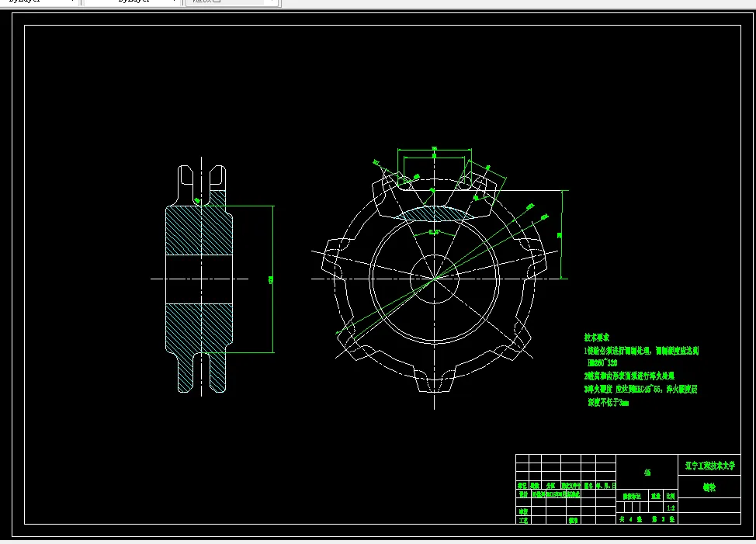Select the small center bore circle of sprocket

point(434,279)
